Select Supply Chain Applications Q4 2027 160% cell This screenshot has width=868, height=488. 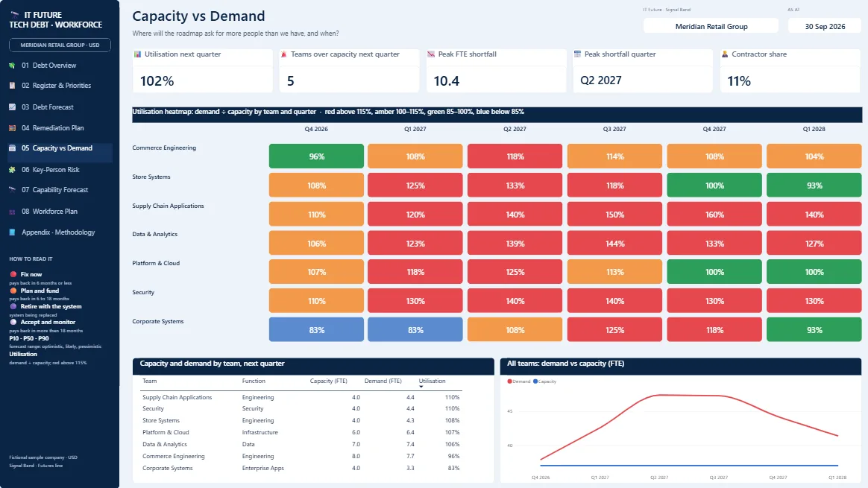(x=714, y=214)
